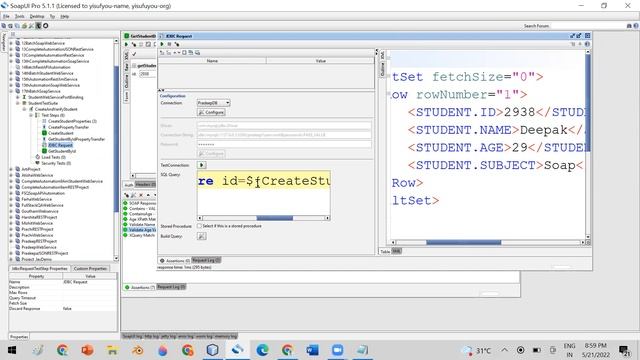
Task: Select GetStudentByIdPropertyTransfer step in tree
Action: click(x=76, y=139)
